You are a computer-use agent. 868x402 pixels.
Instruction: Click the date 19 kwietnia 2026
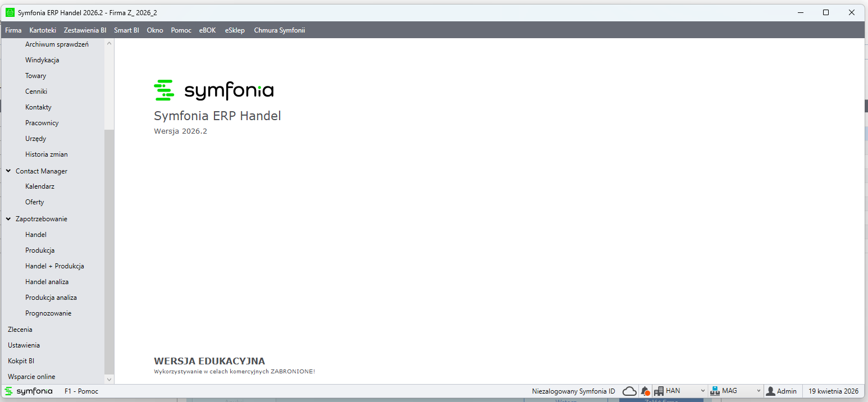pyautogui.click(x=833, y=391)
